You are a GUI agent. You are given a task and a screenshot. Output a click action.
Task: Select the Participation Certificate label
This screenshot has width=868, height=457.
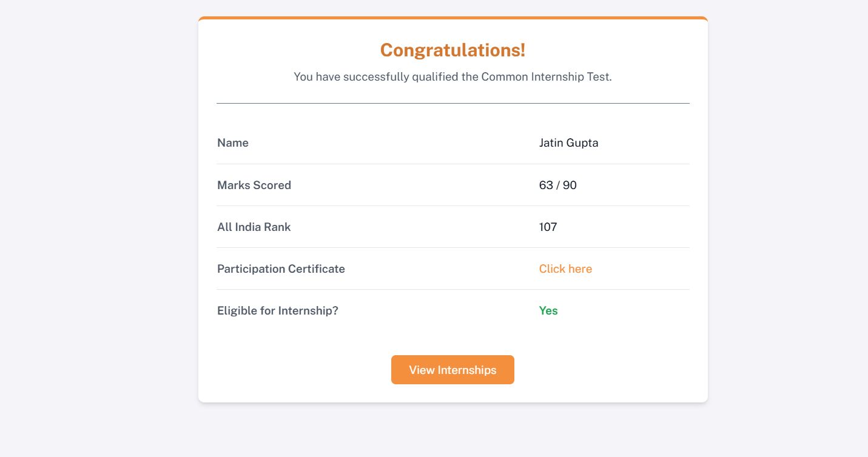[x=281, y=269]
